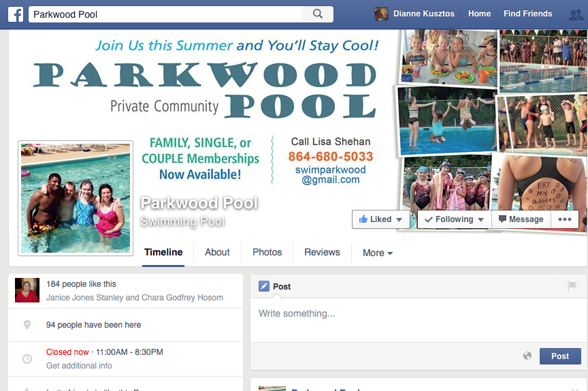
Task: Click the blue Post button
Action: (x=560, y=356)
